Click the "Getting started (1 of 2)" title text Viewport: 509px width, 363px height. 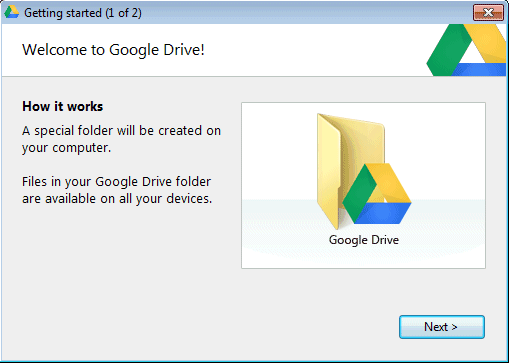[83, 13]
